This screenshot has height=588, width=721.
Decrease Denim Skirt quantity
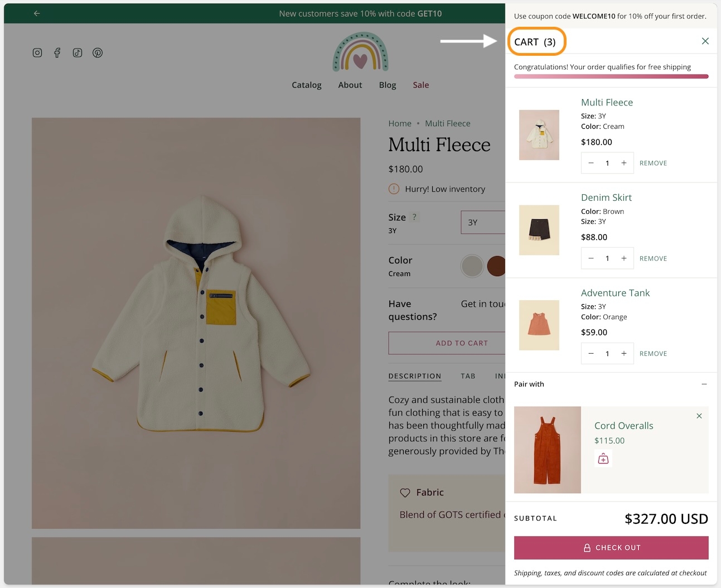point(591,258)
